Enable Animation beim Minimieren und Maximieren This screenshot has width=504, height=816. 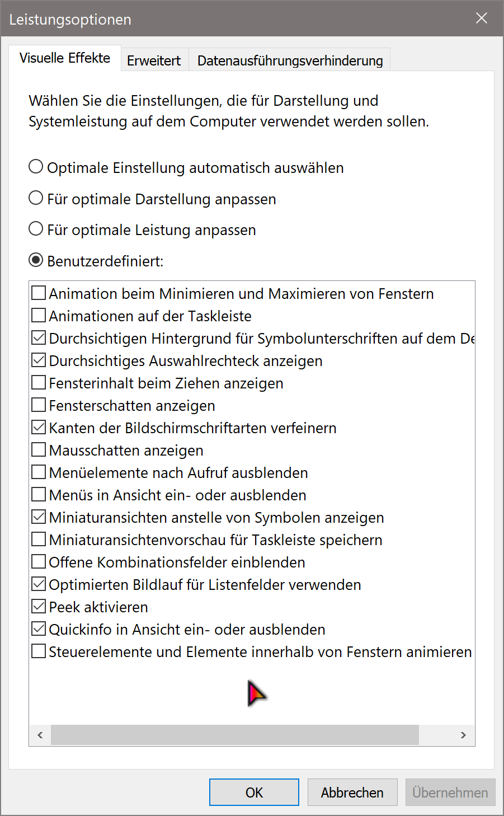[x=39, y=293]
